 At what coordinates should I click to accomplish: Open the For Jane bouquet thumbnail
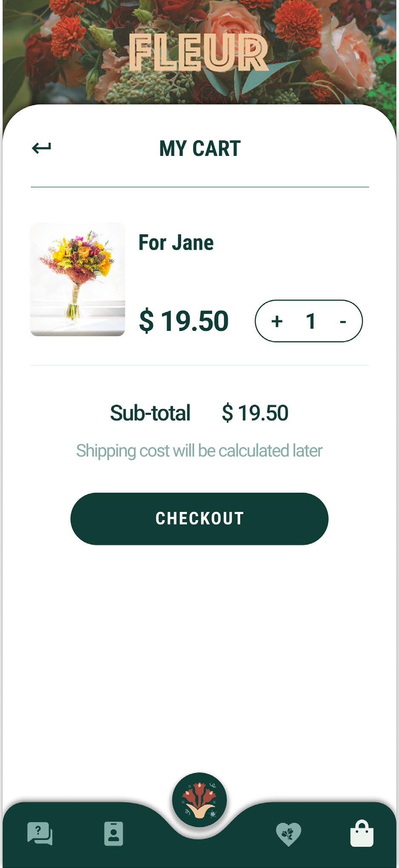coord(78,279)
